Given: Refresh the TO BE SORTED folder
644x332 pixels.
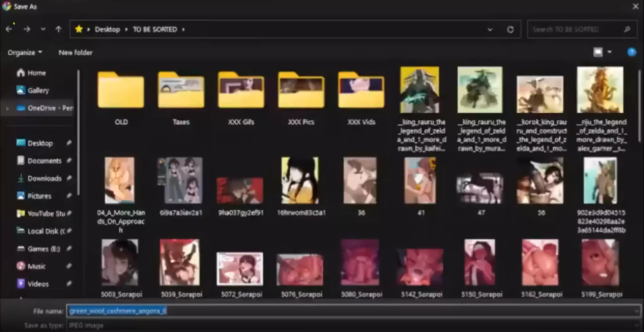Looking at the screenshot, I should 510,29.
